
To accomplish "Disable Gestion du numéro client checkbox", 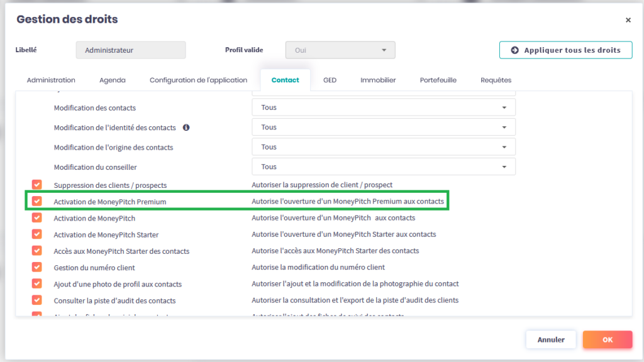I will pyautogui.click(x=37, y=267).
